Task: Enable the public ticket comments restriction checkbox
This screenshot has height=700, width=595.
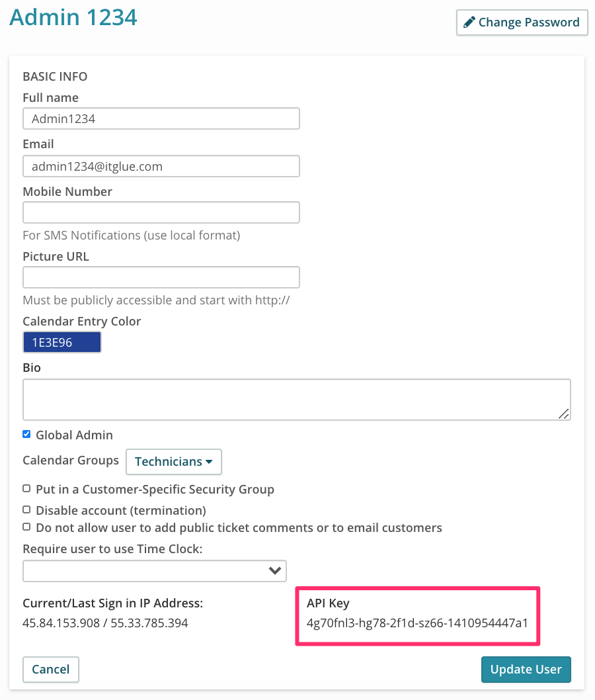Action: (26, 527)
